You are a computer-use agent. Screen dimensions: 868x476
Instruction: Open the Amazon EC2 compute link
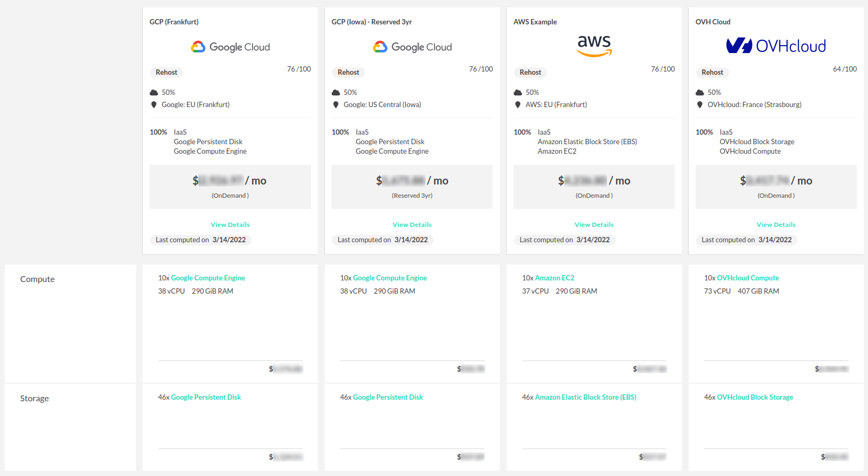[554, 278]
